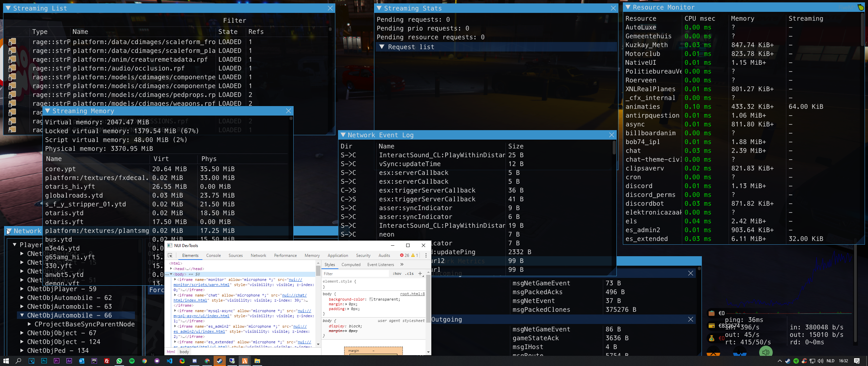Add new style rule plus icon

tap(420, 273)
